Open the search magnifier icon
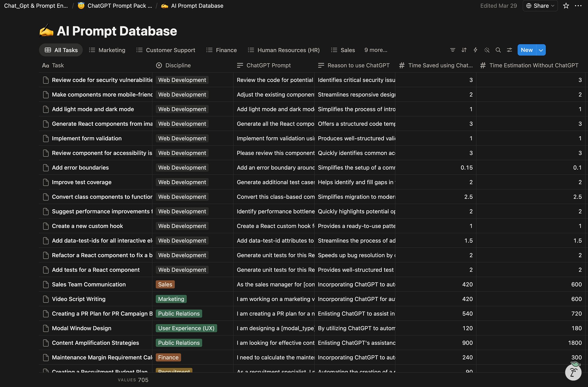 pos(498,50)
